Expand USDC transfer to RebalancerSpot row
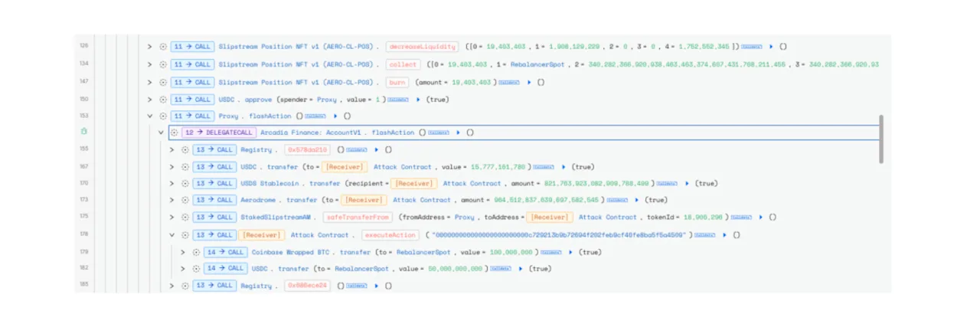This screenshot has width=980, height=324. point(183,269)
